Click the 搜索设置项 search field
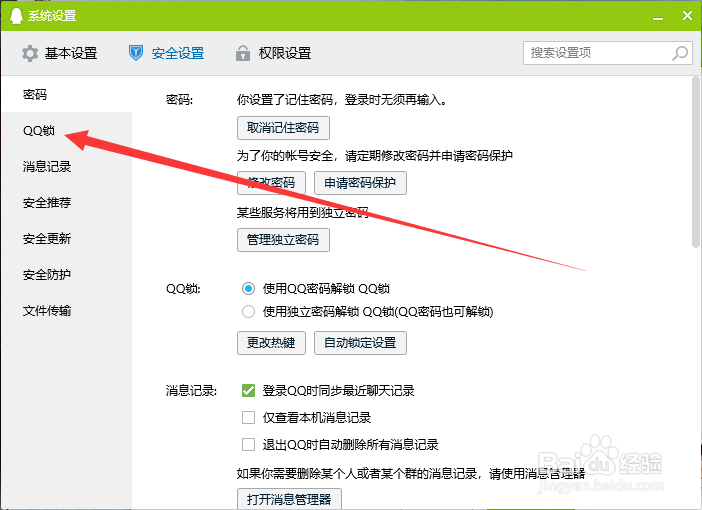The image size is (702, 510). 608,53
